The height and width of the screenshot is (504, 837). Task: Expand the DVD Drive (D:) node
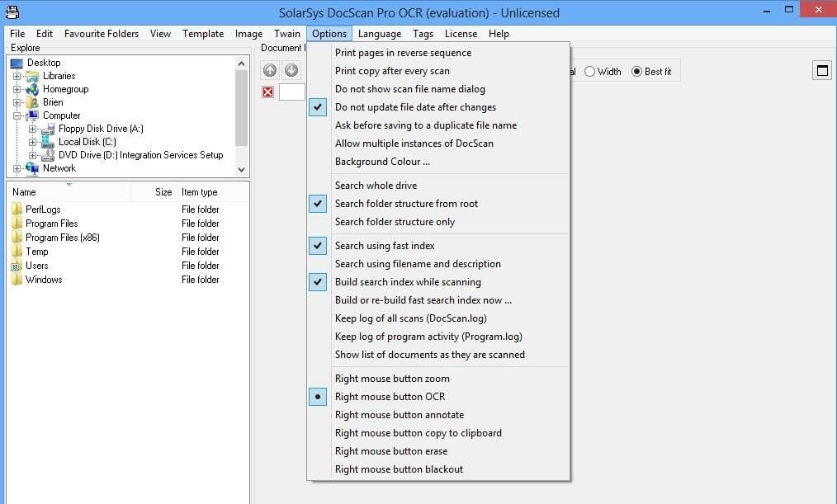[32, 155]
